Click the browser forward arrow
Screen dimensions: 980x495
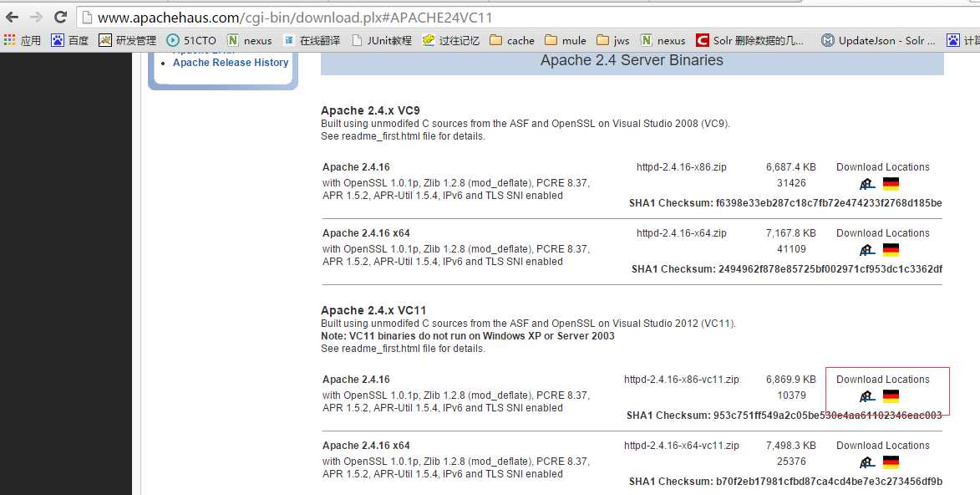[36, 17]
